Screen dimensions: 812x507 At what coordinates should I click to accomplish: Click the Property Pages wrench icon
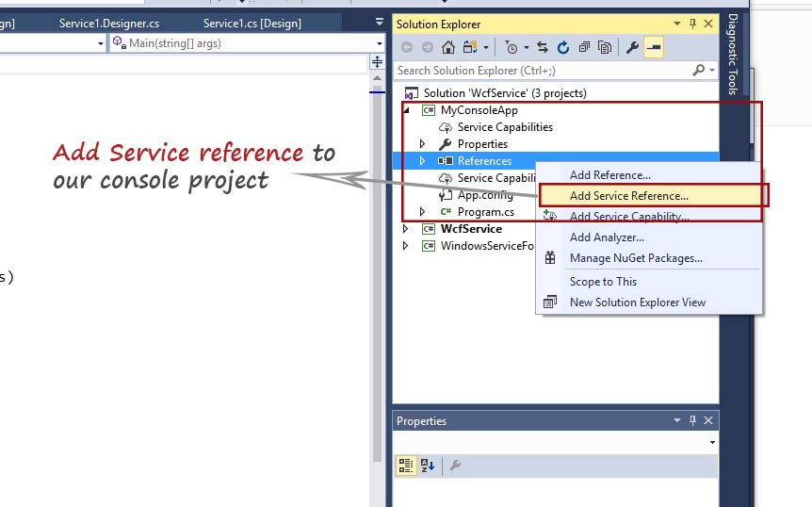click(x=455, y=465)
